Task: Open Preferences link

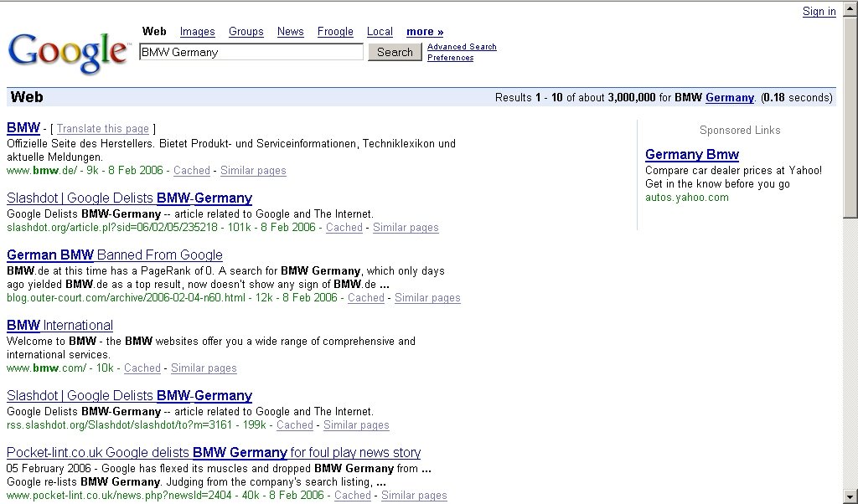Action: click(x=450, y=58)
